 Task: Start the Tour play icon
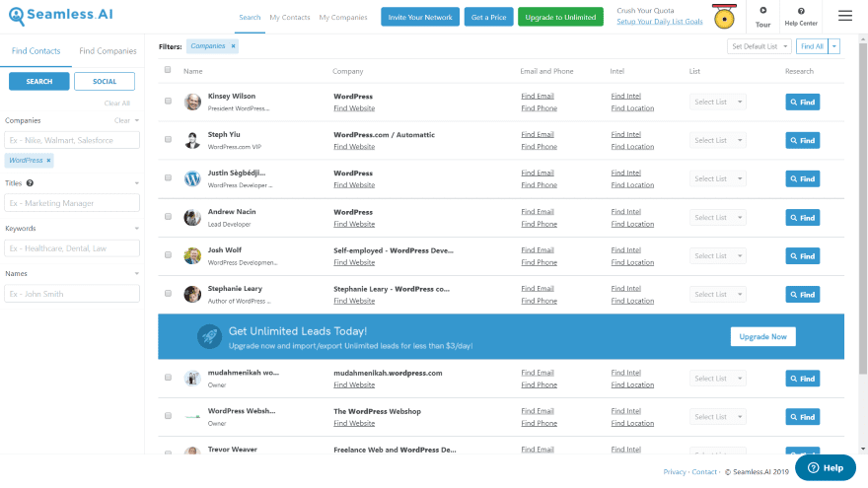click(762, 11)
